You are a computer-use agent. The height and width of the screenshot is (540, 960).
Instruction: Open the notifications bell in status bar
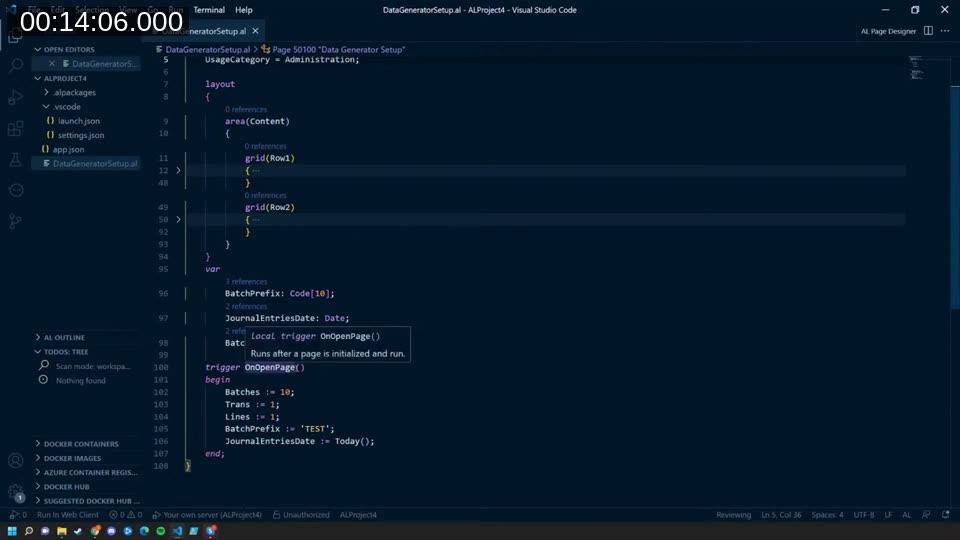pos(945,515)
